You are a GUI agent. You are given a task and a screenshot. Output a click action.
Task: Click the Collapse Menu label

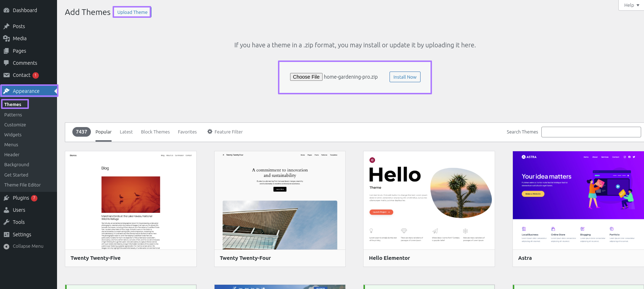click(x=28, y=246)
